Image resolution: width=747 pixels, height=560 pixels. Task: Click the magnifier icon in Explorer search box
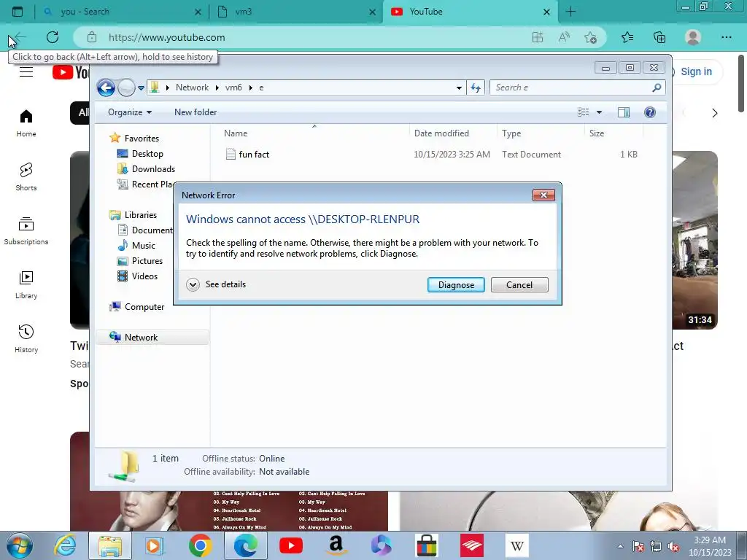pyautogui.click(x=657, y=87)
